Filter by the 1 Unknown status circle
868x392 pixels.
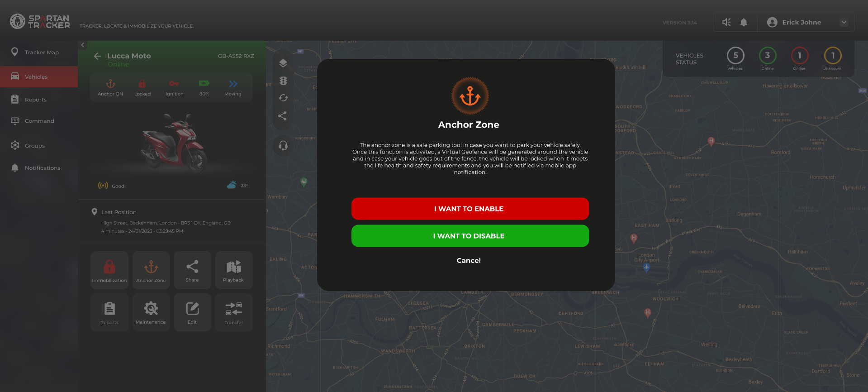click(832, 55)
